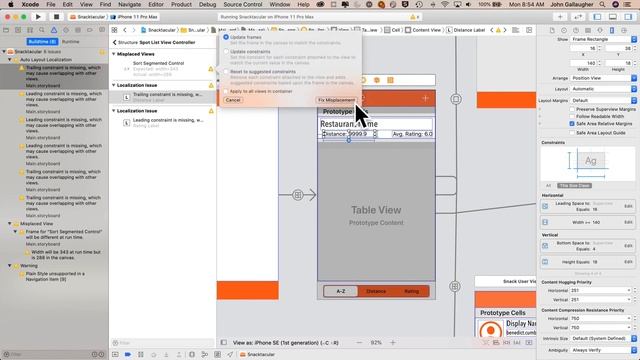Enable Preserve Superview Margins checkbox
The width and height of the screenshot is (640, 360).
click(x=572, y=109)
